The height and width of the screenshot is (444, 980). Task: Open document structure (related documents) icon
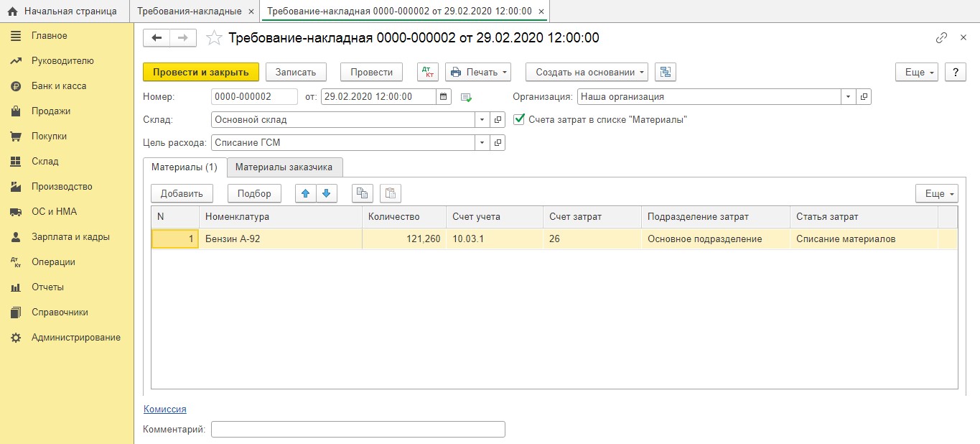point(666,72)
